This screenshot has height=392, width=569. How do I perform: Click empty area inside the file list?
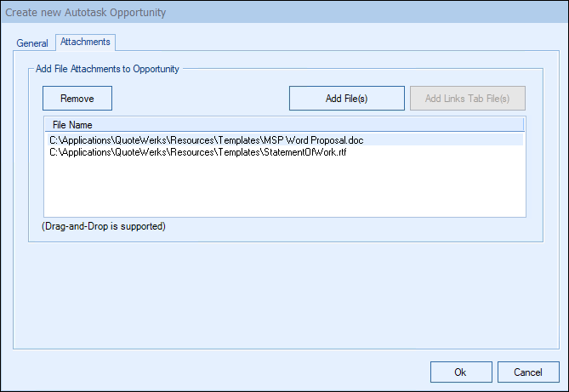(284, 191)
